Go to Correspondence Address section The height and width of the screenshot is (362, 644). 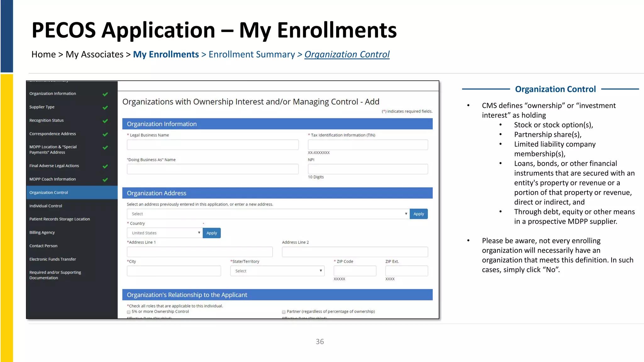pos(53,134)
